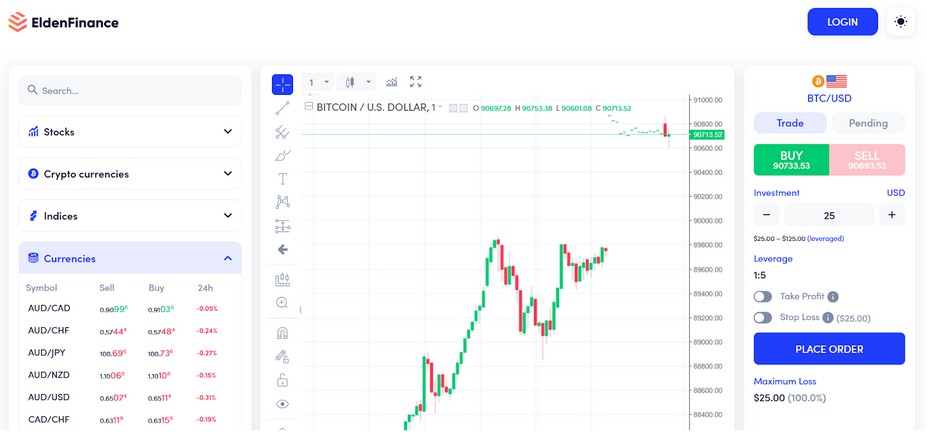
Task: Open the chart zoom-in tool
Action: point(283,302)
